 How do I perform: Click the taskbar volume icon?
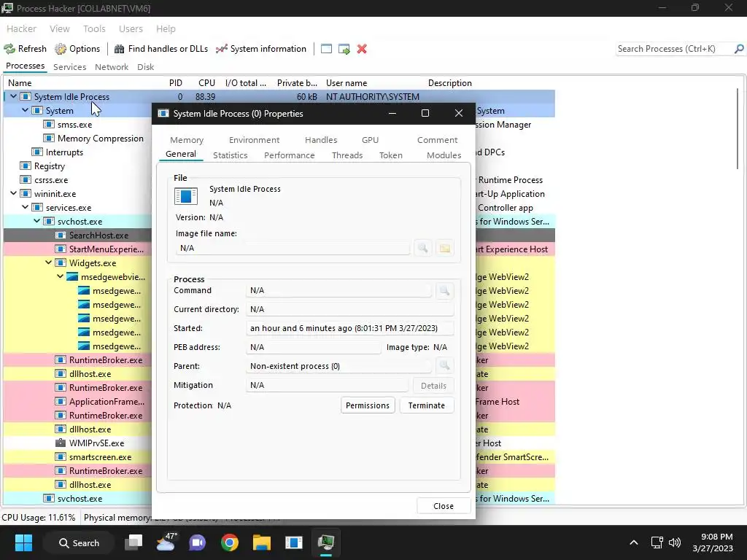[x=675, y=542]
